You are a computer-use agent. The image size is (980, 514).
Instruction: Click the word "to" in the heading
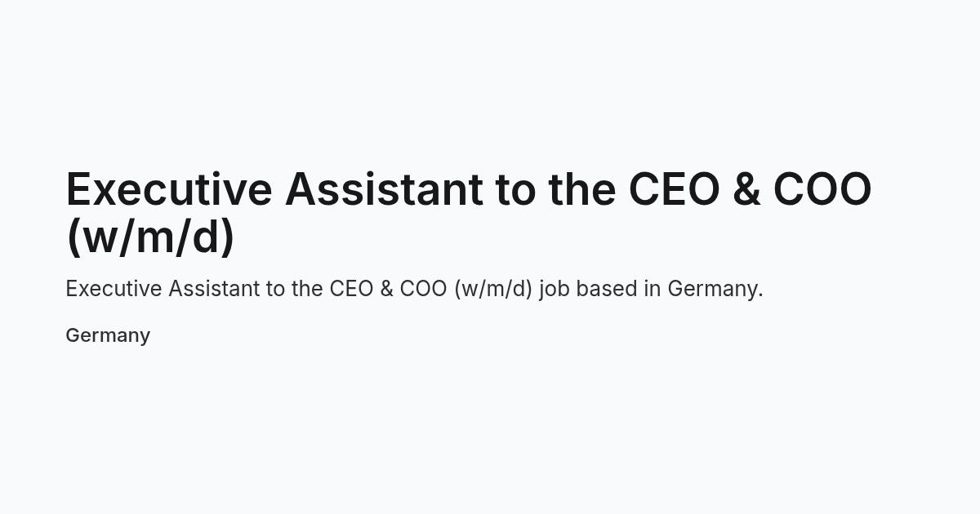click(x=514, y=188)
